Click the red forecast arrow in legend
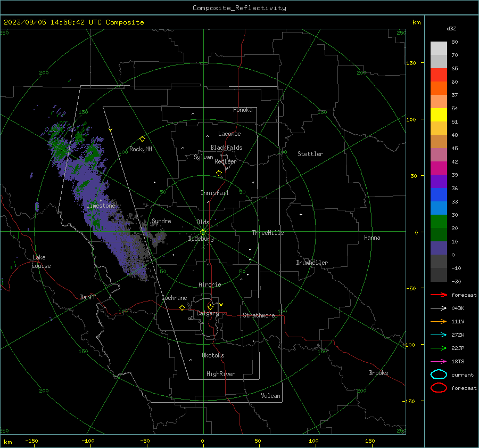This screenshot has width=479, height=448. click(x=439, y=295)
